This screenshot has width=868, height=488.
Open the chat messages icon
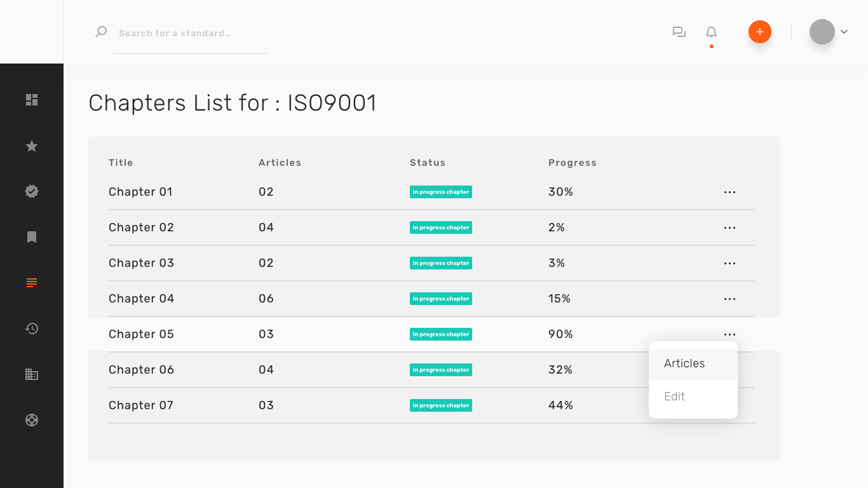tap(679, 32)
